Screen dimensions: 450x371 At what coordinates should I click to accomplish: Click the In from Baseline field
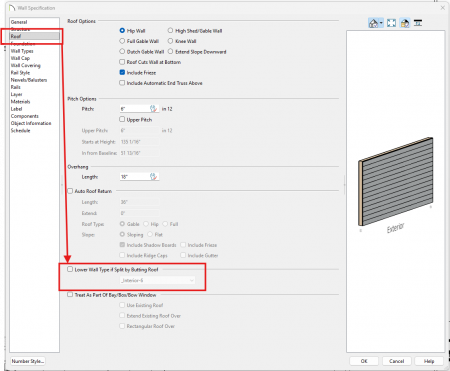click(139, 153)
